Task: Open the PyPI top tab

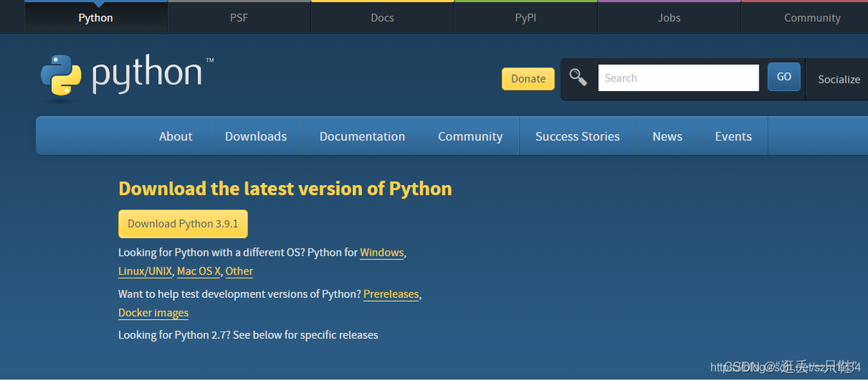Action: 526,17
